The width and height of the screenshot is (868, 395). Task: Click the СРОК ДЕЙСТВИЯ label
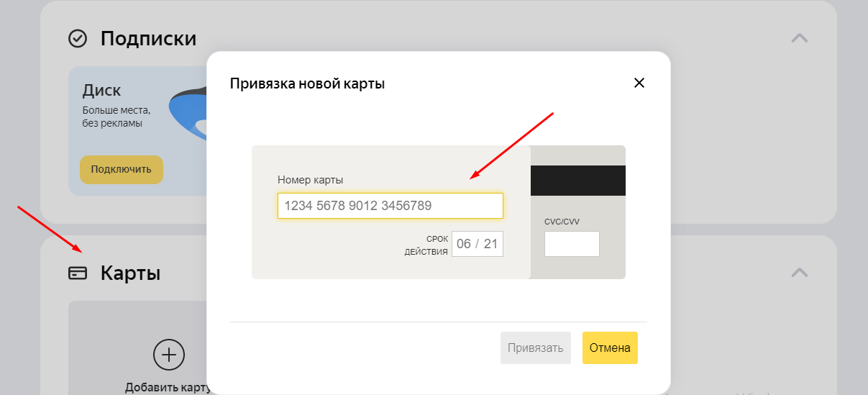tap(426, 245)
